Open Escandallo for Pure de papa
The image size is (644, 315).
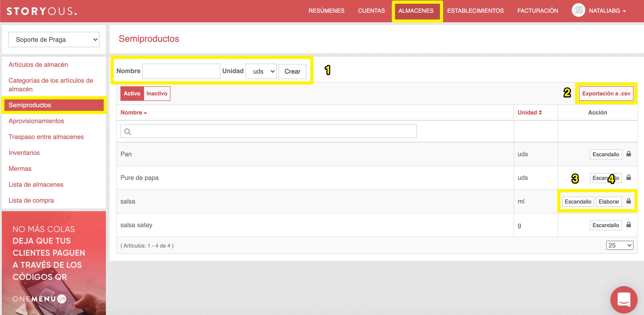[606, 178]
